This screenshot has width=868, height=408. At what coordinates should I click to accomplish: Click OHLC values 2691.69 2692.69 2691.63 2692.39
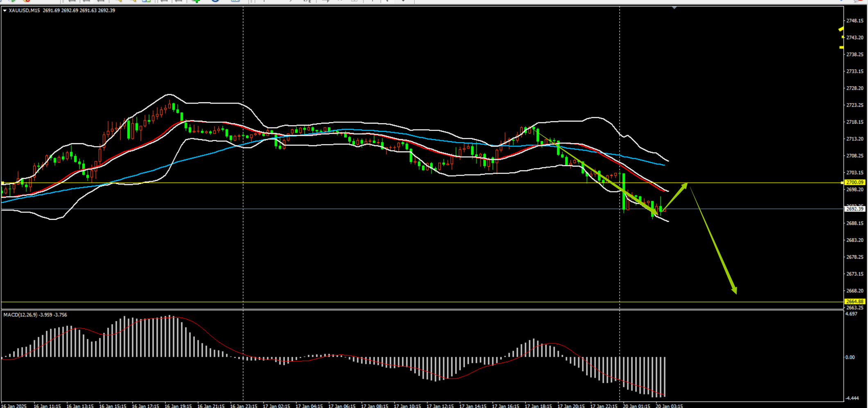[79, 11]
